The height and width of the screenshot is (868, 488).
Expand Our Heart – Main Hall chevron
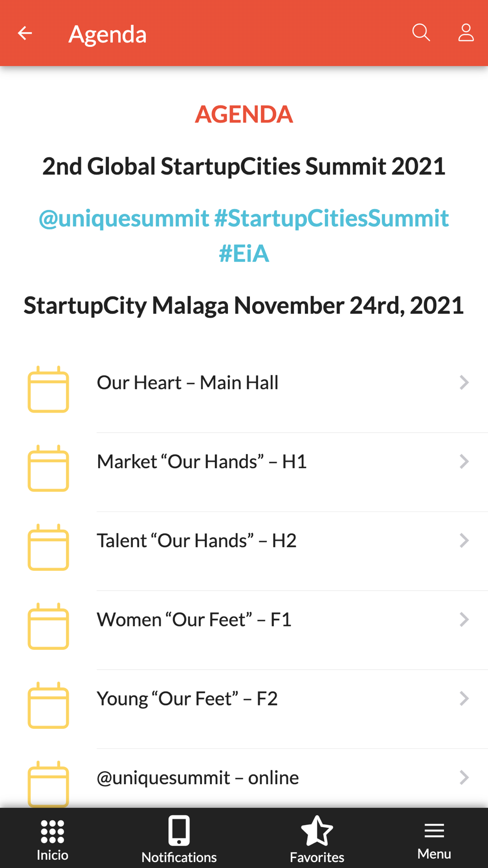[464, 382]
